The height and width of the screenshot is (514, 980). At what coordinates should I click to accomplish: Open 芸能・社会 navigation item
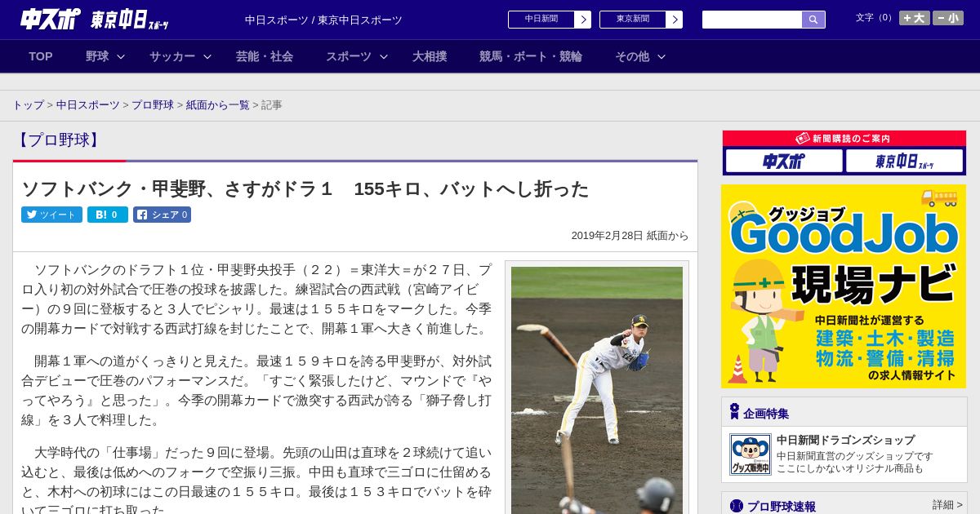[x=265, y=56]
